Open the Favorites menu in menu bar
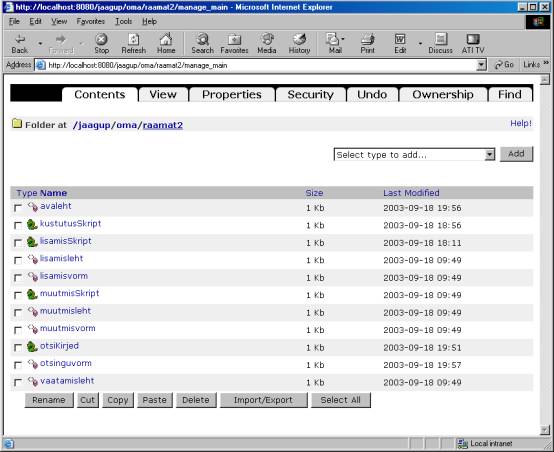554x452 pixels. pyautogui.click(x=90, y=21)
